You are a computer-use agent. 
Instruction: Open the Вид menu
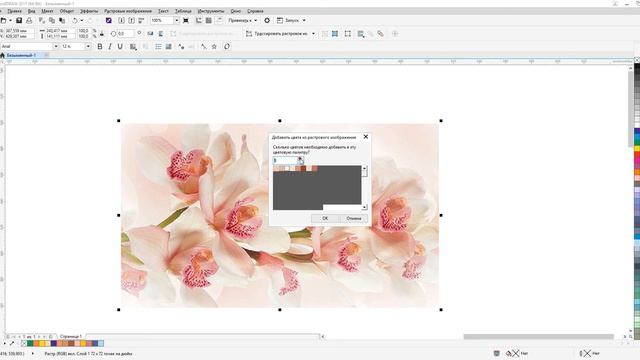[31, 11]
